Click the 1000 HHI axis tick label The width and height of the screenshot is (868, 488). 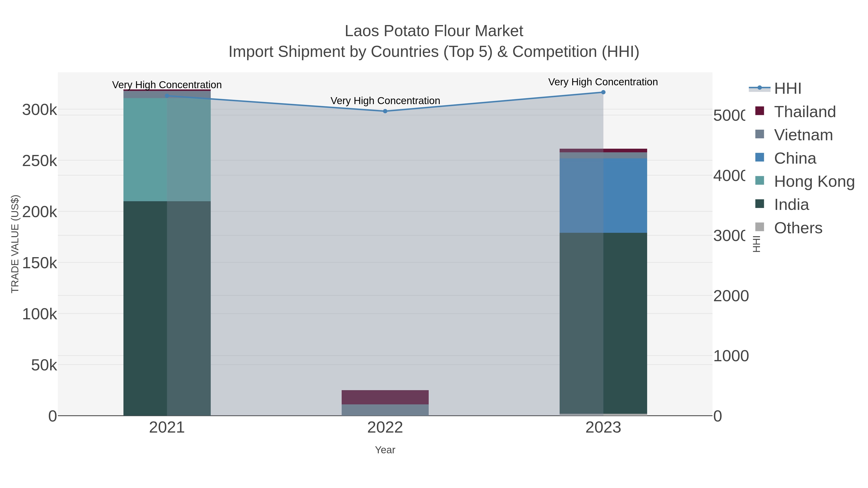click(x=731, y=356)
